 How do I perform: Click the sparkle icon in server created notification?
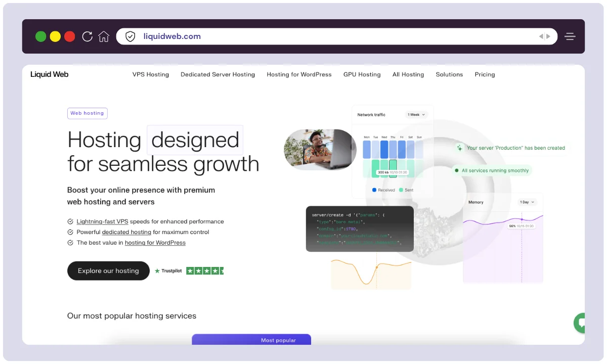point(460,148)
